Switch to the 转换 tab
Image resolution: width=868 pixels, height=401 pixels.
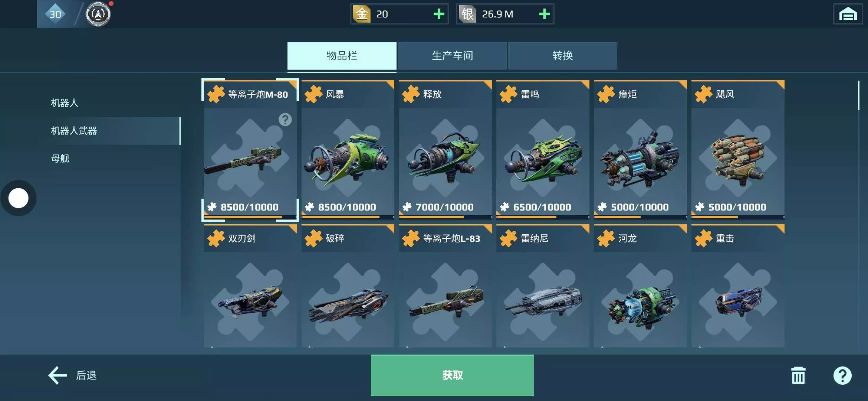pyautogui.click(x=563, y=56)
